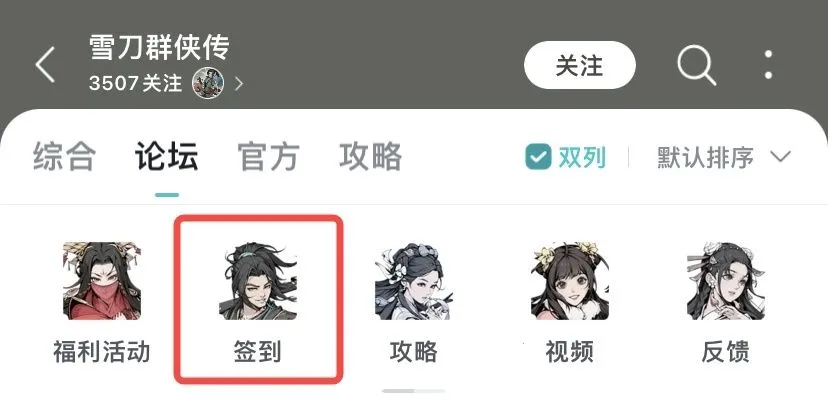Open the 反馈 character category icon
The height and width of the screenshot is (405, 828).
pos(726,281)
